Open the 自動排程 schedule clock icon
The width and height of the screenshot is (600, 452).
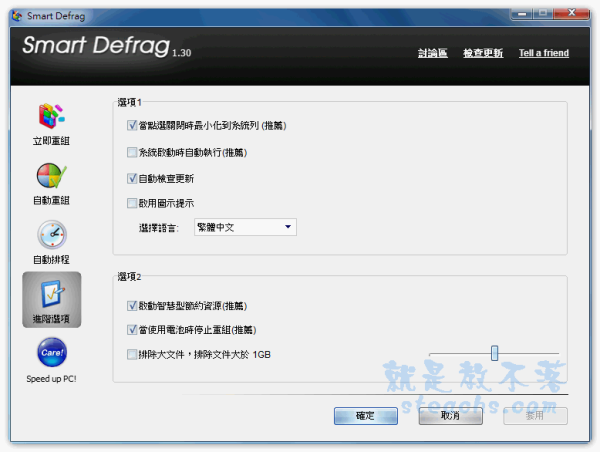tap(52, 234)
